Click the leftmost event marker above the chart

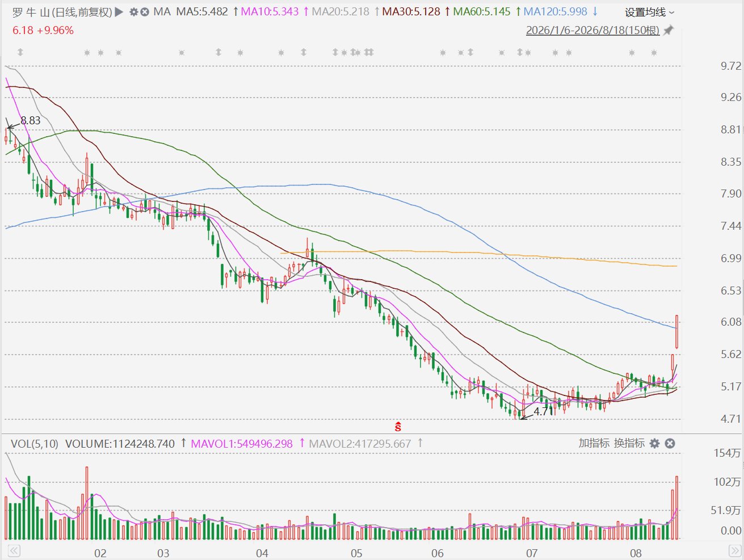pyautogui.click(x=20, y=53)
